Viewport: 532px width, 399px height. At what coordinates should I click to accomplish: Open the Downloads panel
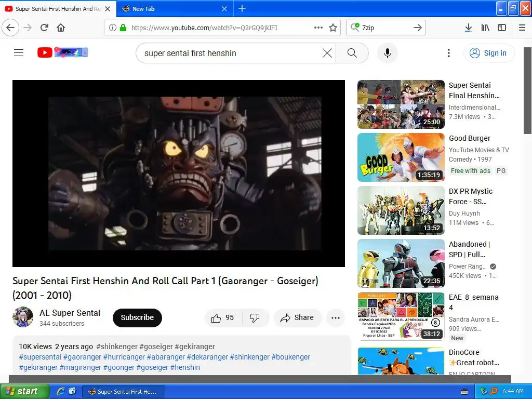coord(468,28)
